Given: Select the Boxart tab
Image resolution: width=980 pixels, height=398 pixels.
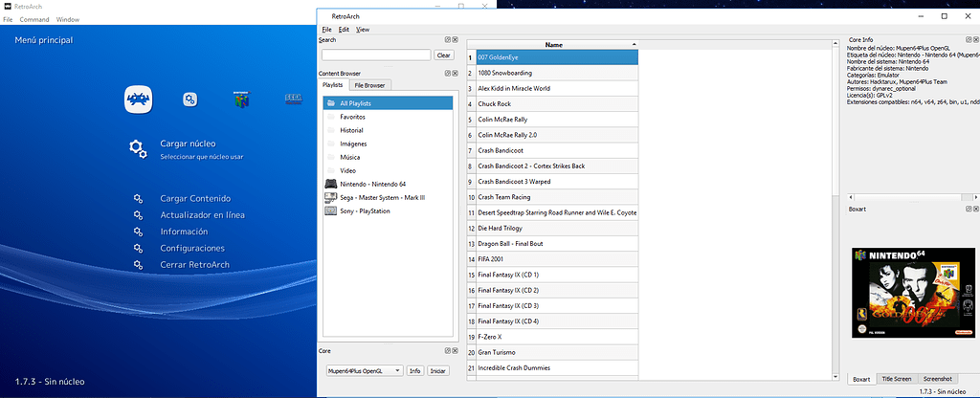Looking at the screenshot, I should point(861,379).
